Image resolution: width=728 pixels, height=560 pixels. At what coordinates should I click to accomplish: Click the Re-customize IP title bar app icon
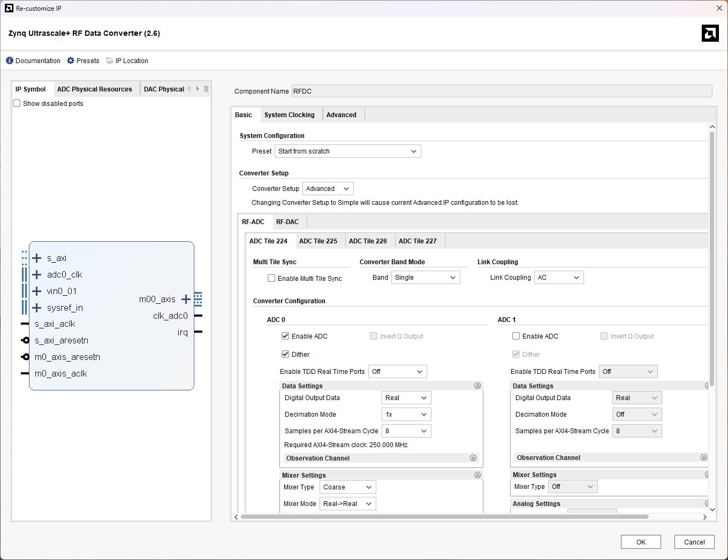click(9, 8)
